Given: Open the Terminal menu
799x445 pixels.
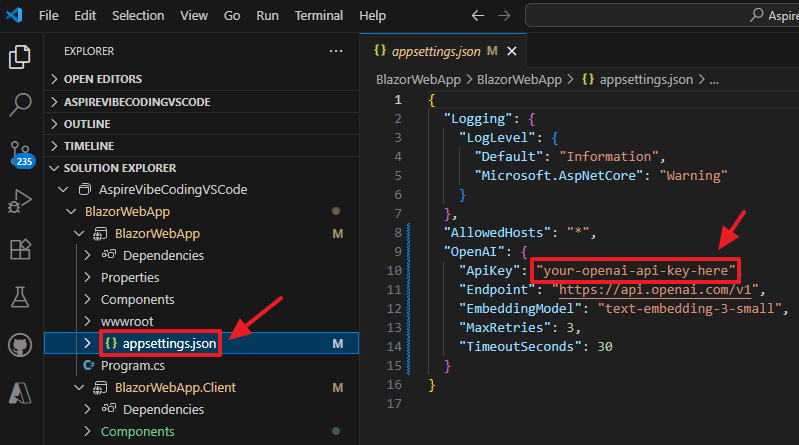Looking at the screenshot, I should pos(319,16).
